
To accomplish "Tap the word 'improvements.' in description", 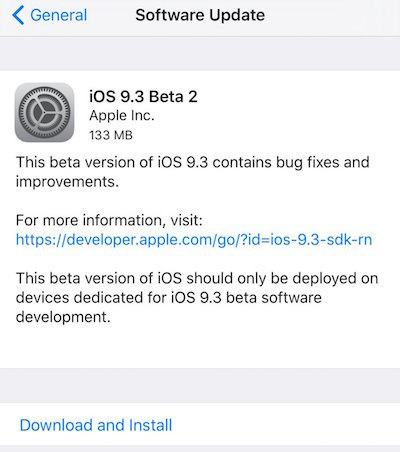I will coord(67,182).
